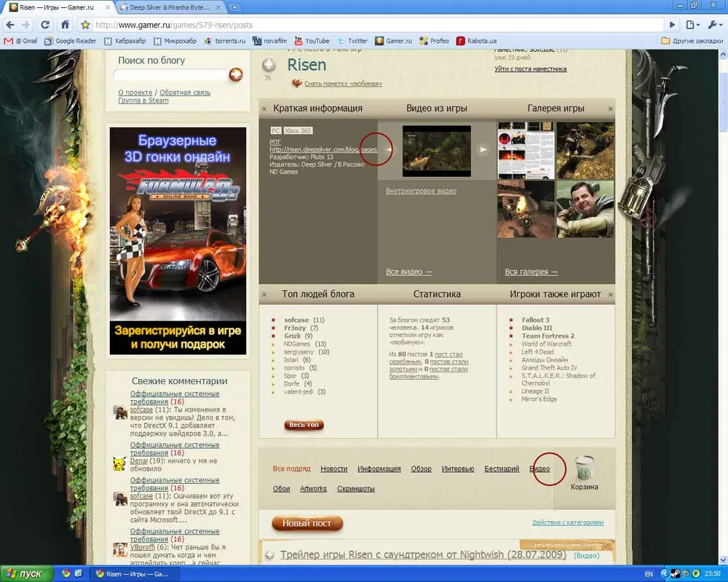Open the О проекте link
This screenshot has width=728, height=582.
(135, 92)
